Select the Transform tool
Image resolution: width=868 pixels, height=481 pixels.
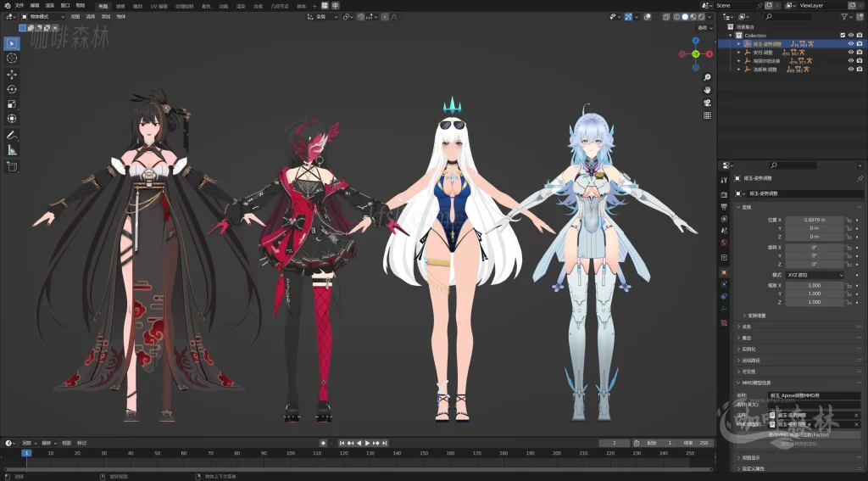[x=12, y=119]
